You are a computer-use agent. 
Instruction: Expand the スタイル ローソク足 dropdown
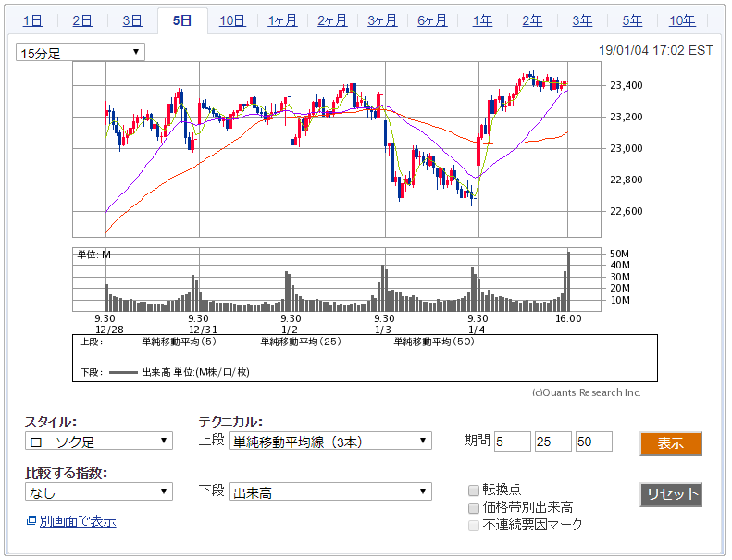(x=98, y=441)
